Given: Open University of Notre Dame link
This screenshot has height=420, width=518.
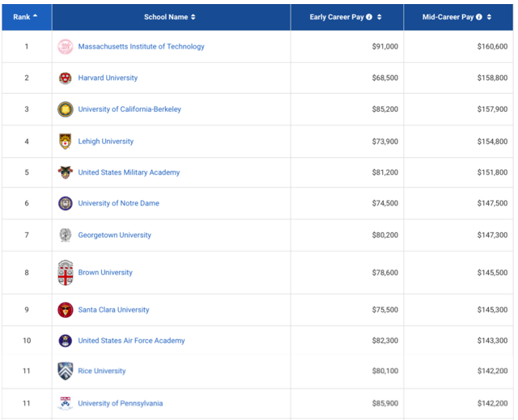Looking at the screenshot, I should pos(119,203).
